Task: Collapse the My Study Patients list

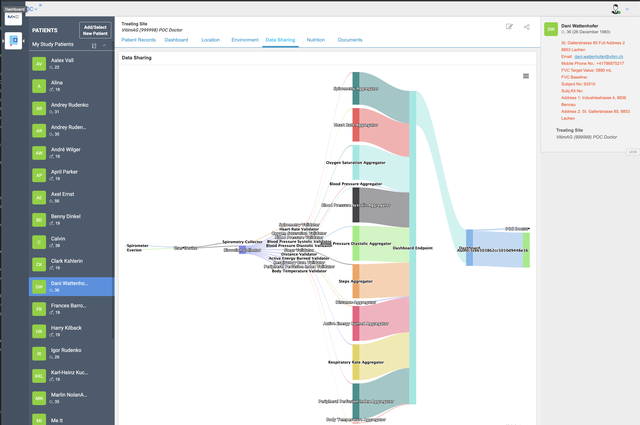Action: (x=104, y=45)
